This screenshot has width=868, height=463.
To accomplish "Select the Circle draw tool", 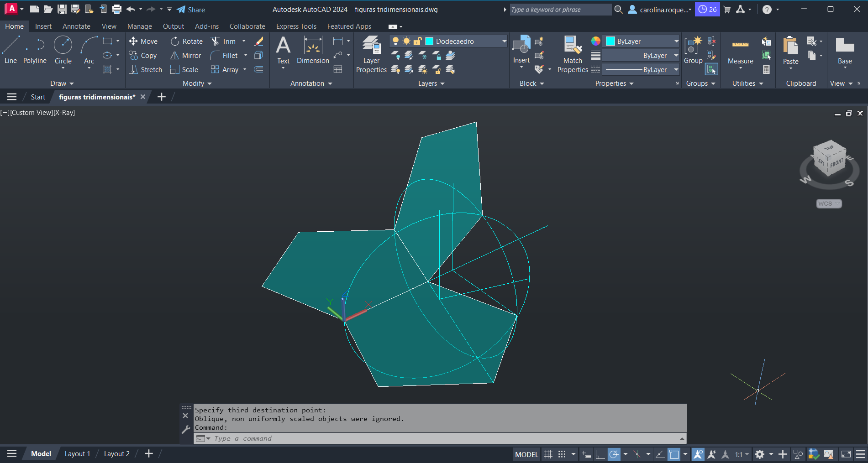I will click(63, 50).
